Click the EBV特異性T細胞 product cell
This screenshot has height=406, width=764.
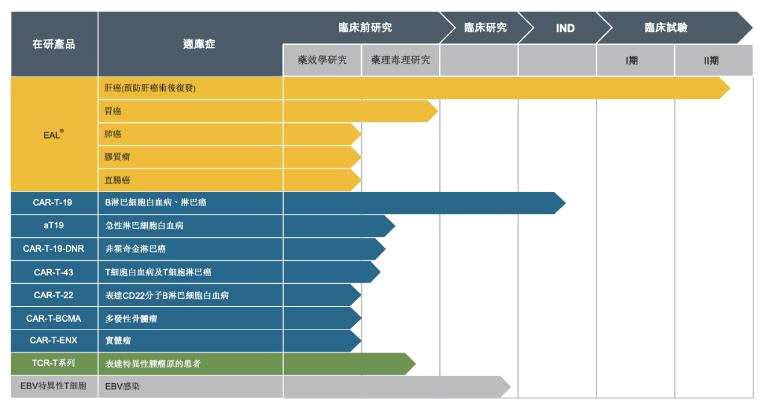(54, 386)
